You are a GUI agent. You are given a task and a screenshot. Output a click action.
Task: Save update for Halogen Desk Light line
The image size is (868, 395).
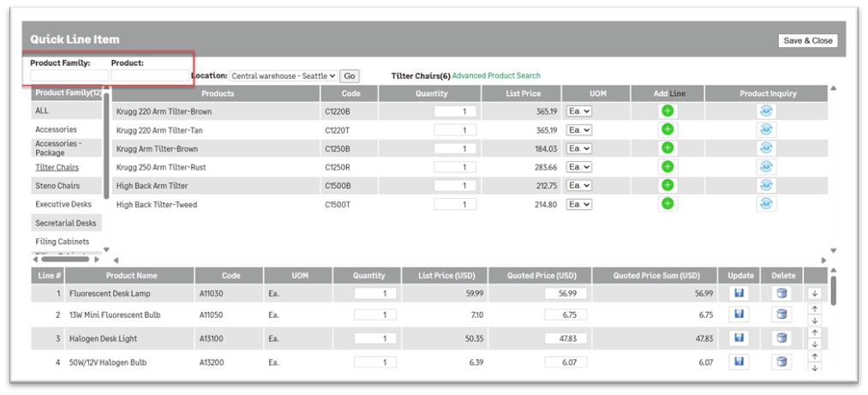pos(739,338)
